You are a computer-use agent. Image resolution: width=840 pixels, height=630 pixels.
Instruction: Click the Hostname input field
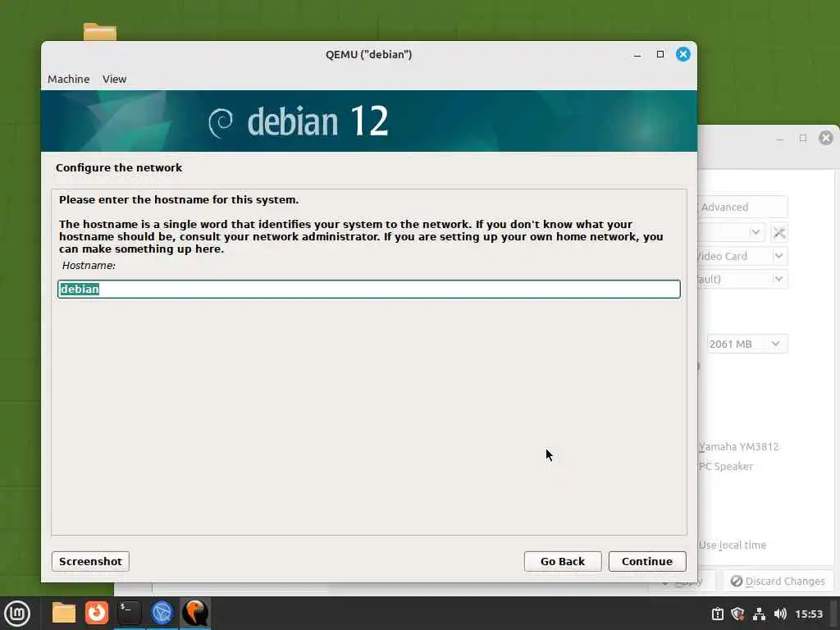point(369,289)
